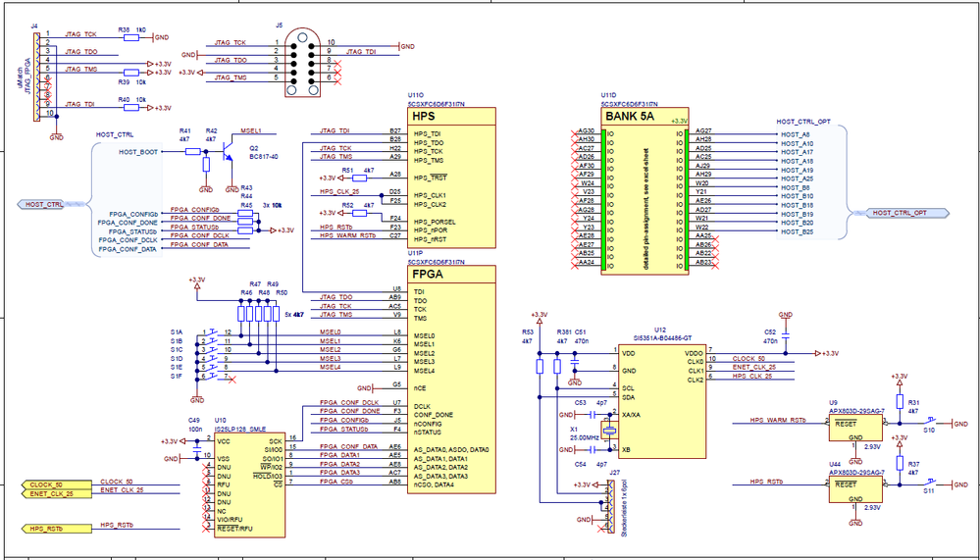Image resolution: width=980 pixels, height=560 pixels.
Task: Select capacitor C52 near VDDO
Action: point(785,334)
